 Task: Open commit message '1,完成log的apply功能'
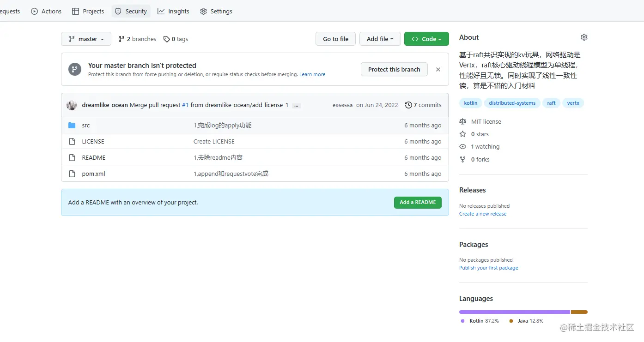[223, 126]
